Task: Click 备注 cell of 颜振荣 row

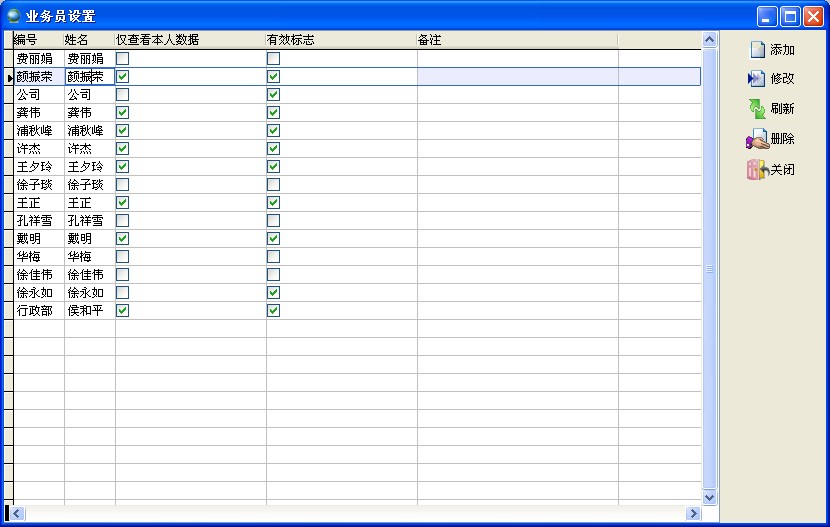Action: point(515,77)
